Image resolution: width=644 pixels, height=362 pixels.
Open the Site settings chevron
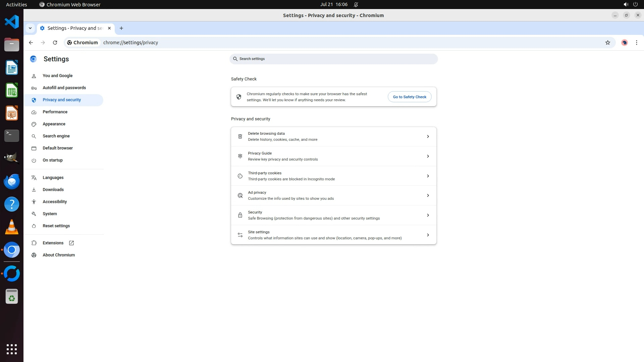point(428,235)
